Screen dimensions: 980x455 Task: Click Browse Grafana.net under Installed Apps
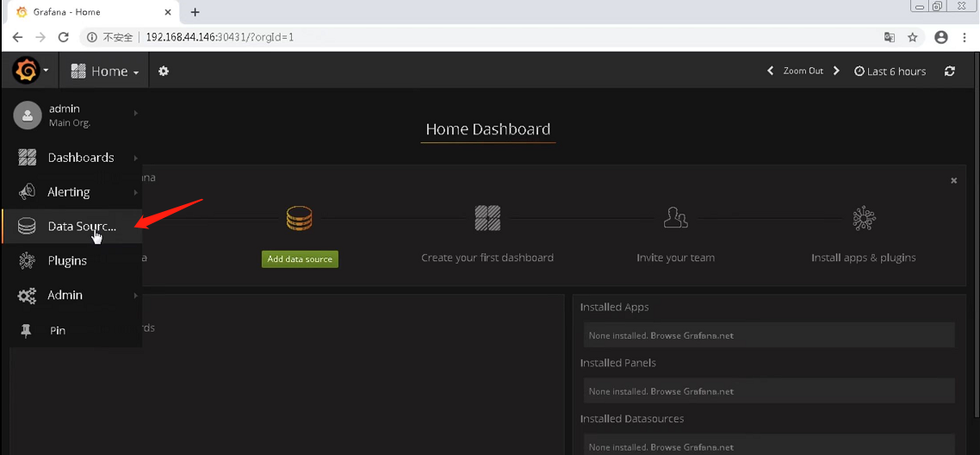[x=692, y=335]
